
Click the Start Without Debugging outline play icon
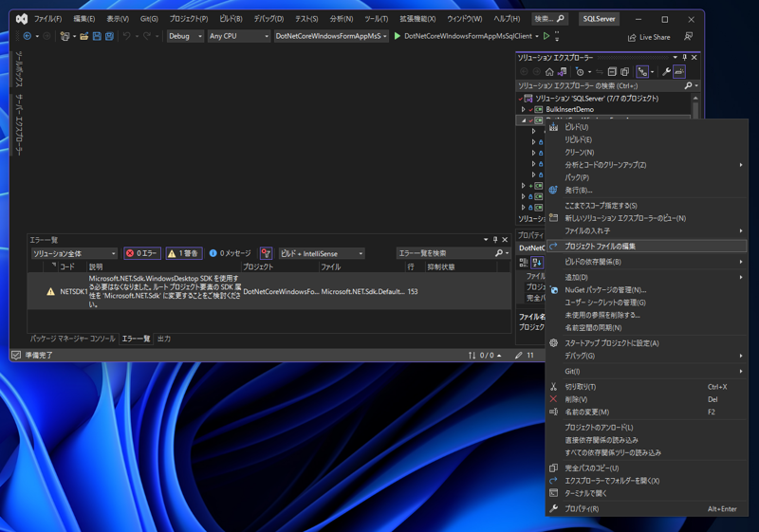(546, 36)
